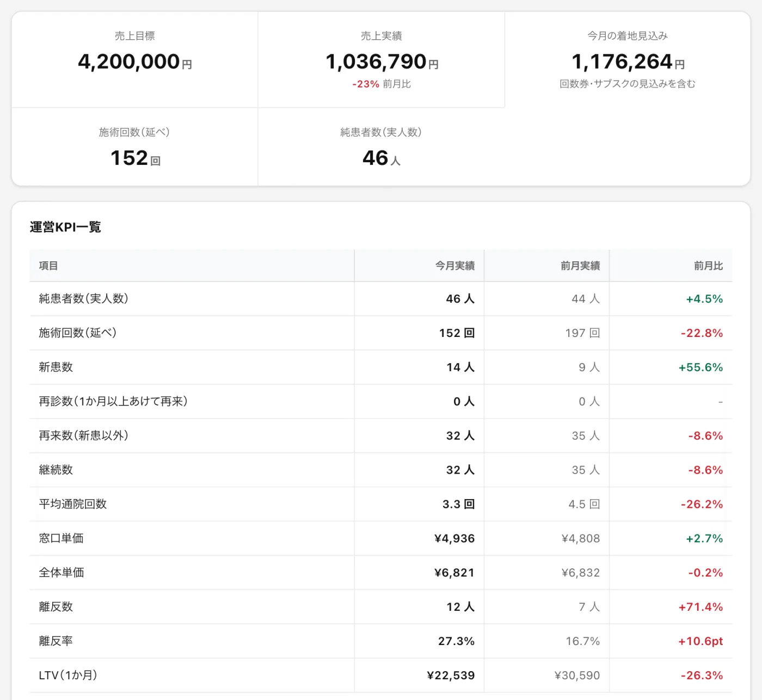
Task: Click the "窓口単価" row label
Action: click(61, 538)
